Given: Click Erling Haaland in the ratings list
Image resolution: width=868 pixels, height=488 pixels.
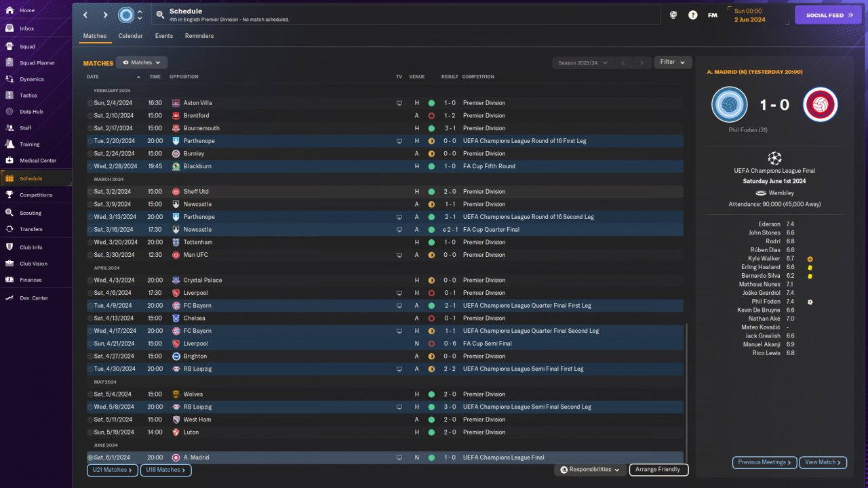Looking at the screenshot, I should click(761, 267).
